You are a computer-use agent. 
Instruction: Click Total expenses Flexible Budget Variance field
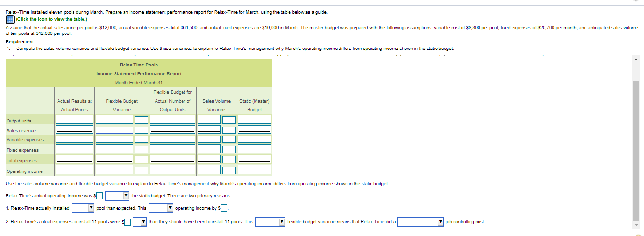(x=115, y=159)
